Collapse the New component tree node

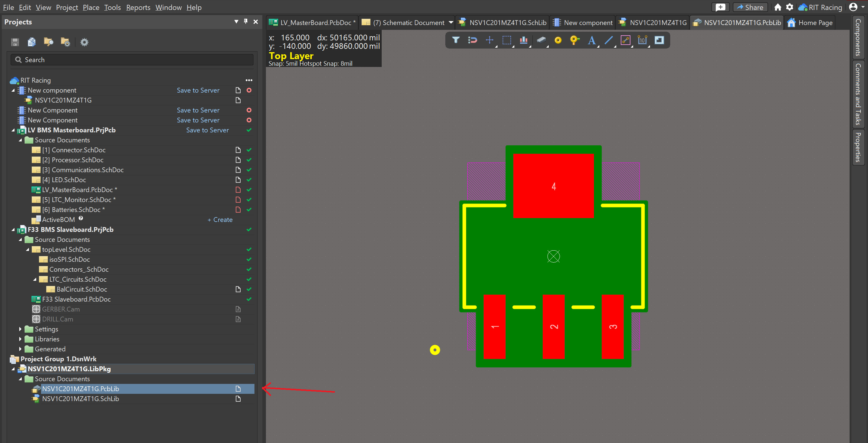(x=13, y=90)
